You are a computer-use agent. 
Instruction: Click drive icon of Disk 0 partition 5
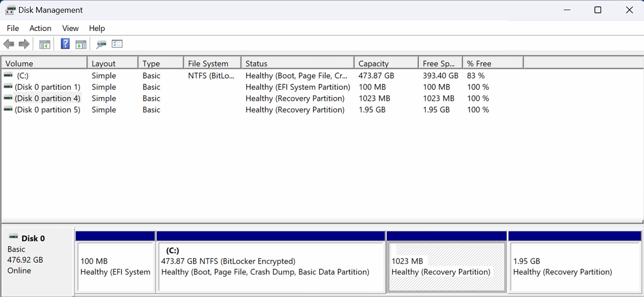[x=8, y=109]
